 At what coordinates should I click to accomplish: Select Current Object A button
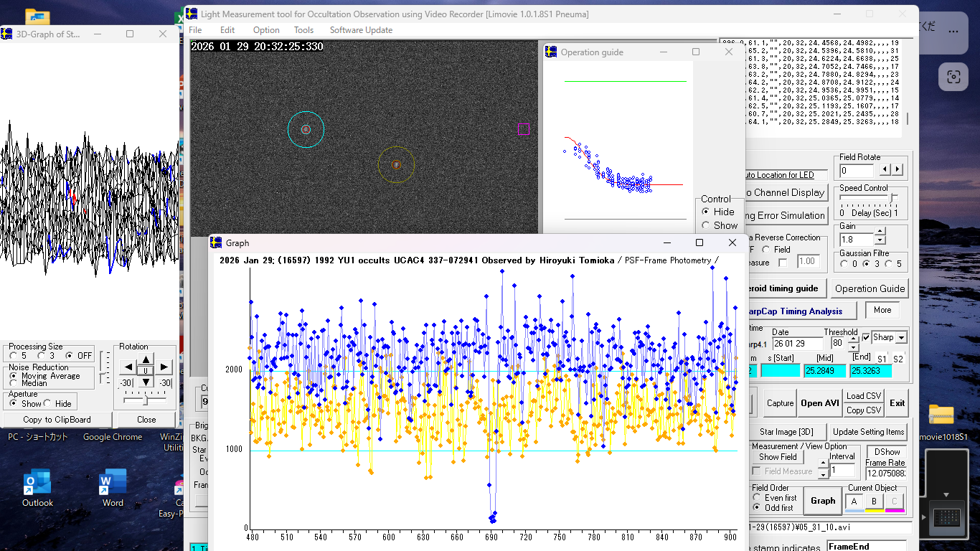(x=854, y=501)
